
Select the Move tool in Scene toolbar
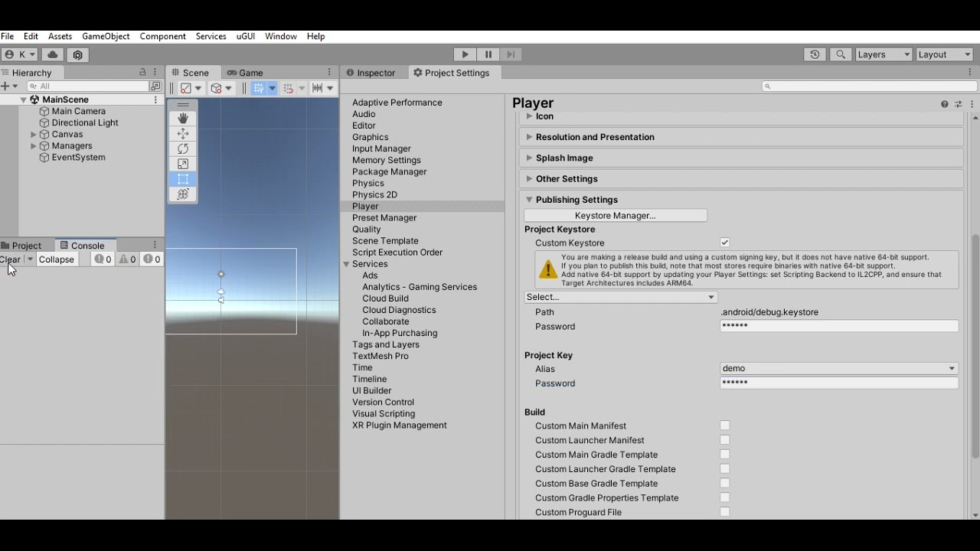pyautogui.click(x=182, y=134)
